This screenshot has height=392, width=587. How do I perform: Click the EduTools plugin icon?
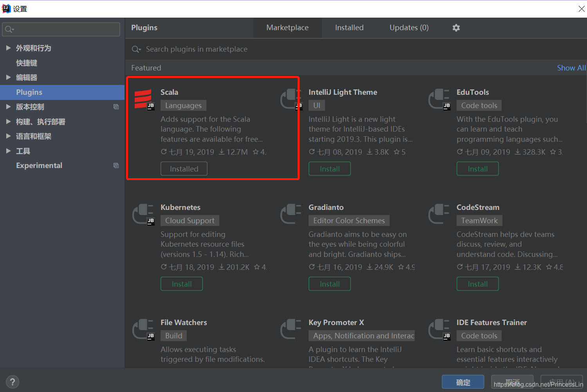coord(439,99)
